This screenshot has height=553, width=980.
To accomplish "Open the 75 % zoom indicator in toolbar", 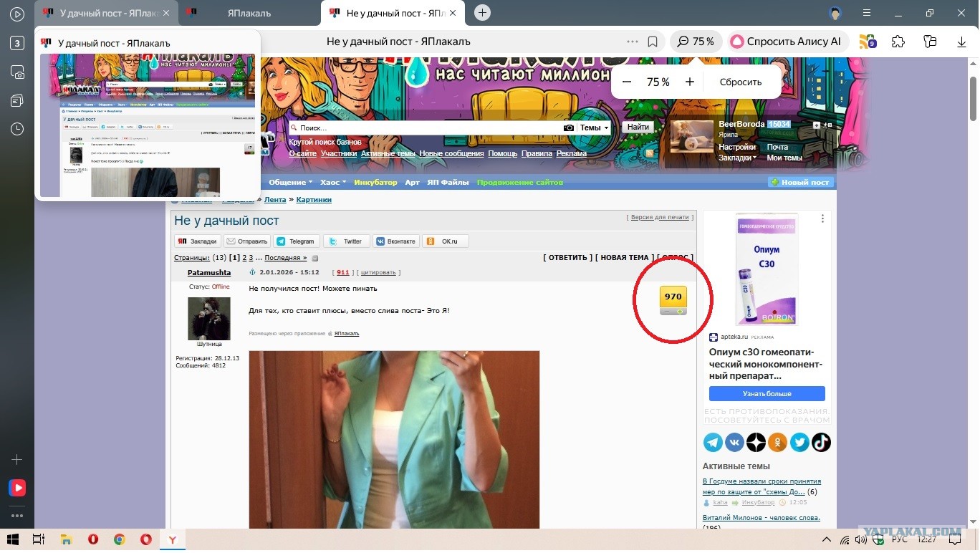I will tap(696, 42).
